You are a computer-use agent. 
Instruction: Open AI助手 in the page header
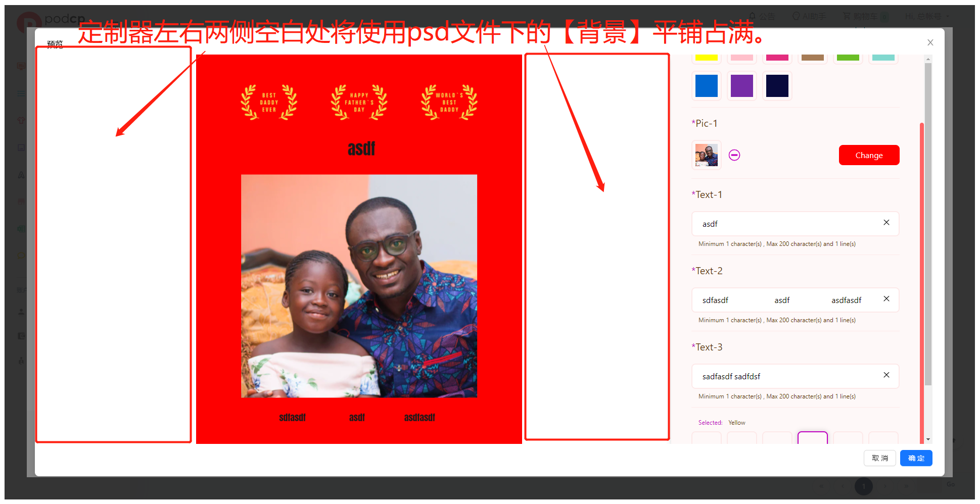(x=809, y=16)
